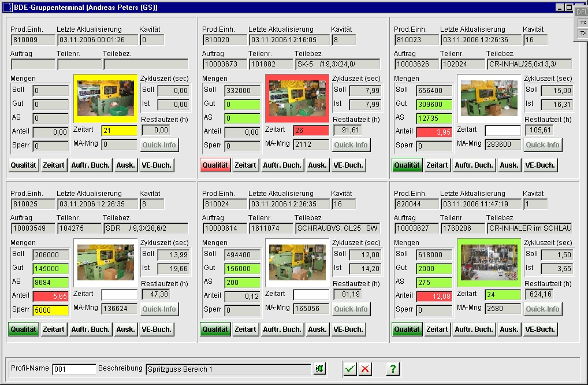
Task: Open help with the green question mark
Action: pos(393,369)
